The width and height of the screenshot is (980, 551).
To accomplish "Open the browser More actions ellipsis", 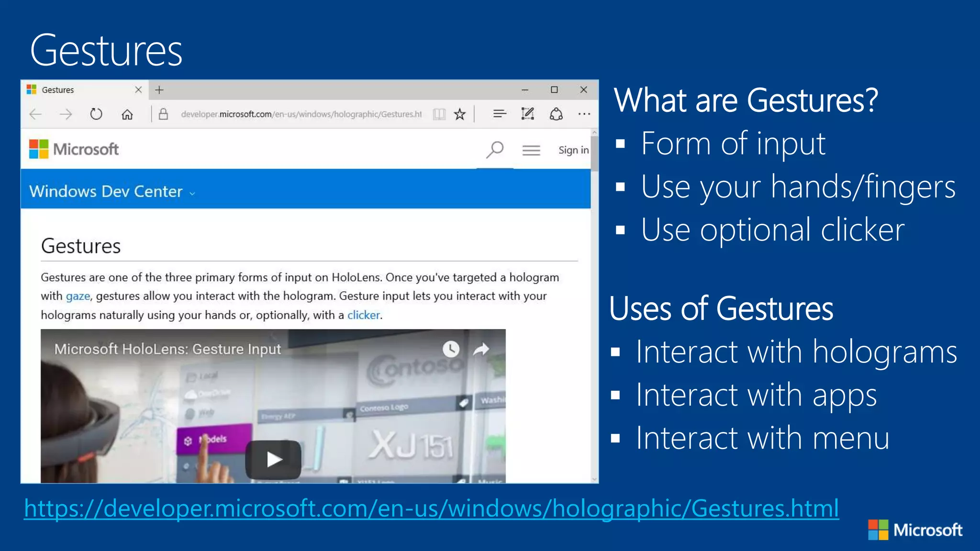I will [x=584, y=114].
